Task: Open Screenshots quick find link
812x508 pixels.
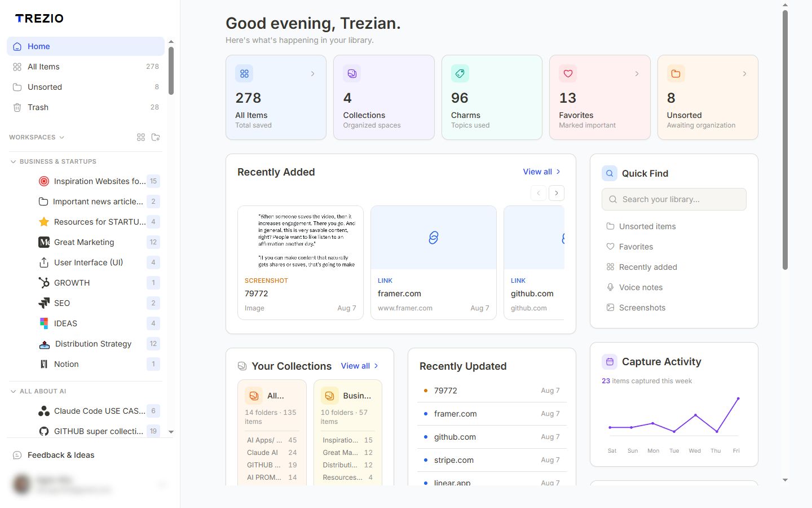Action: click(x=636, y=308)
